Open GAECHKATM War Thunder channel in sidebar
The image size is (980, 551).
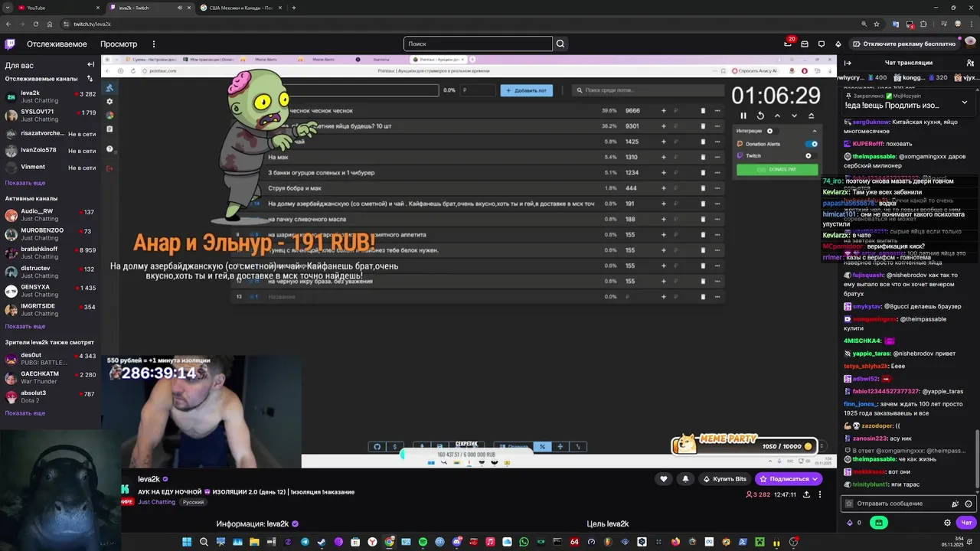(x=51, y=377)
